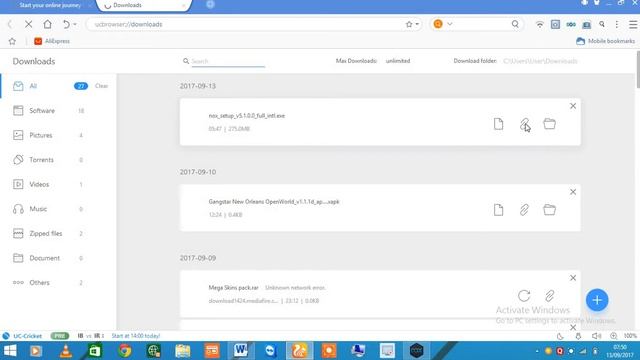Click Start at 14:00 today link
This screenshot has width=640, height=360.
[x=136, y=336]
